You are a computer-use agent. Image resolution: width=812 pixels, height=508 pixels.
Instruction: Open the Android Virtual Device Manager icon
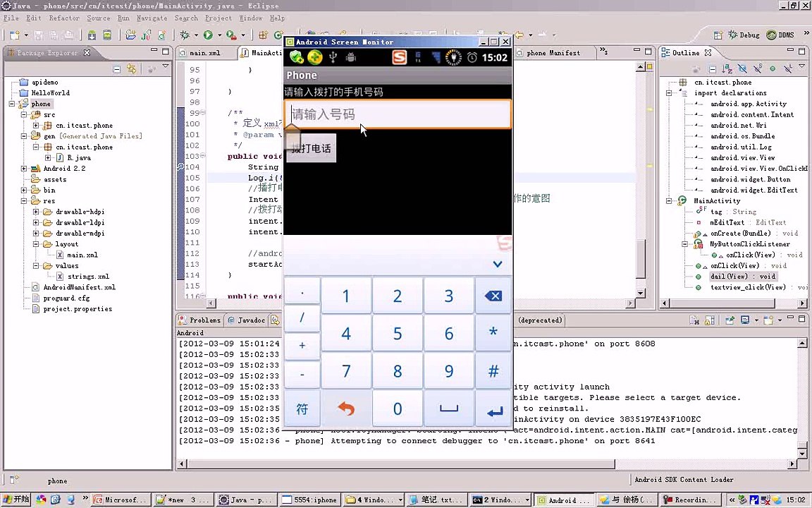tap(107, 35)
